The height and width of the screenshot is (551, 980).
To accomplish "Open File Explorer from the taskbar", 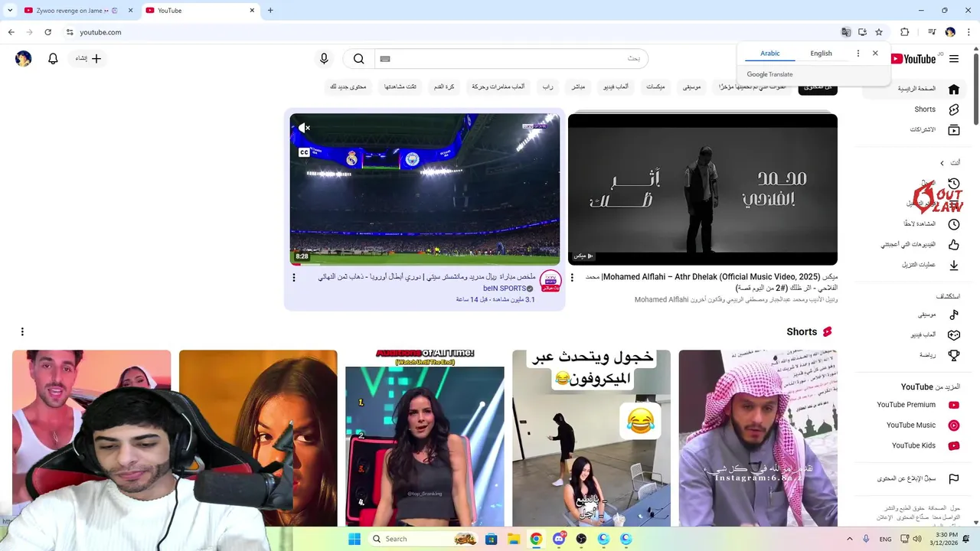I will click(514, 539).
